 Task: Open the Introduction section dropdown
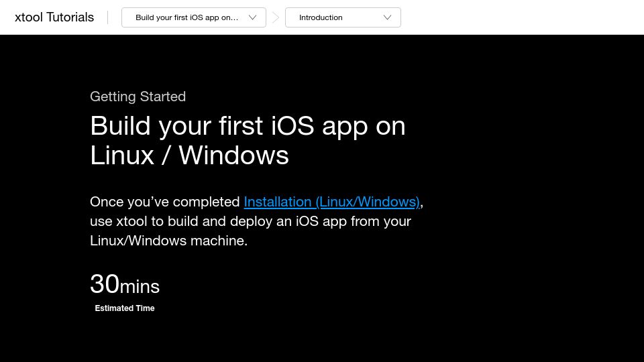tap(343, 17)
